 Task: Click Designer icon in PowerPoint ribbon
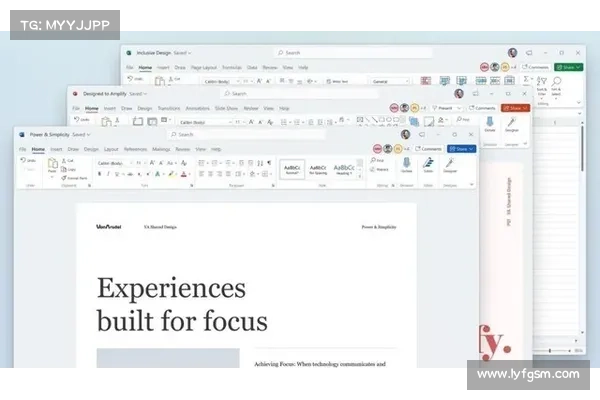point(511,124)
